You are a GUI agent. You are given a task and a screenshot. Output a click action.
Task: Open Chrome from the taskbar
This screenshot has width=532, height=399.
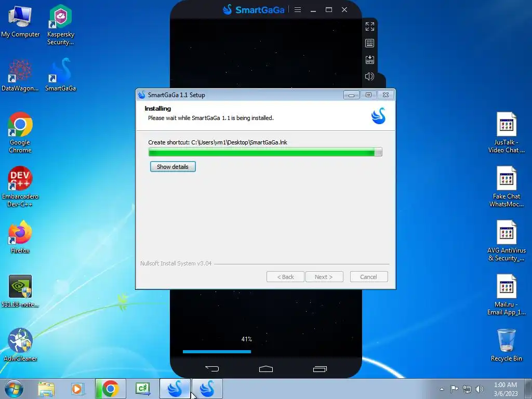(111, 389)
